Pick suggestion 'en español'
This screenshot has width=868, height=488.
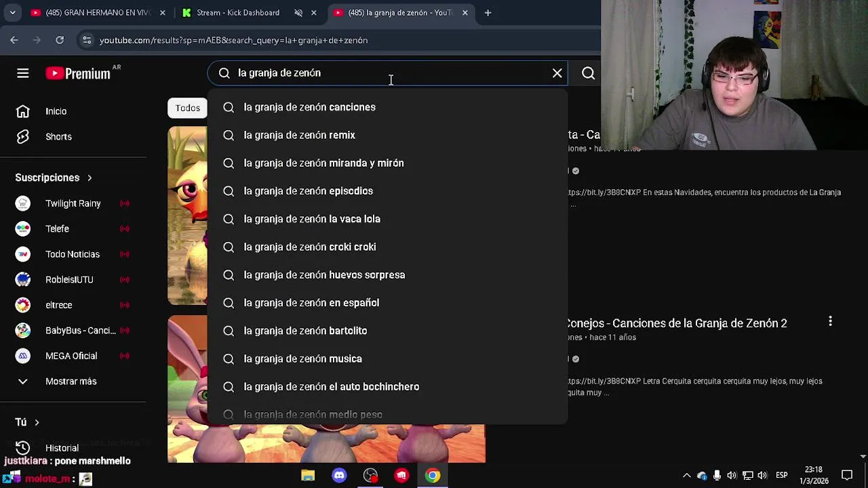click(387, 303)
